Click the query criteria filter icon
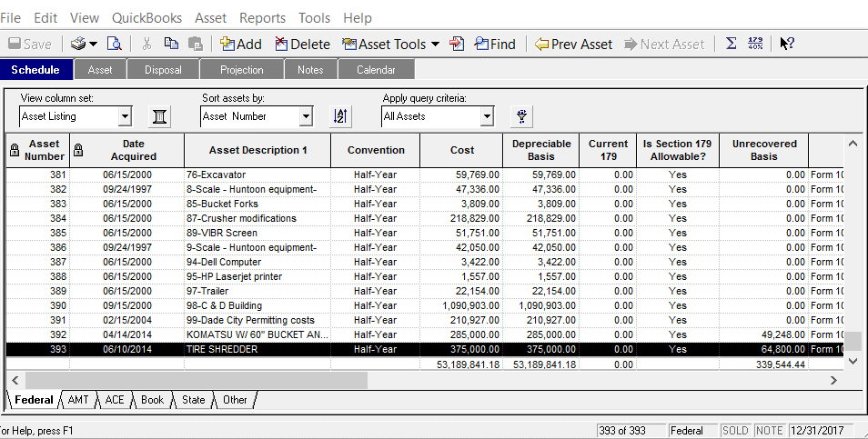 (x=521, y=116)
